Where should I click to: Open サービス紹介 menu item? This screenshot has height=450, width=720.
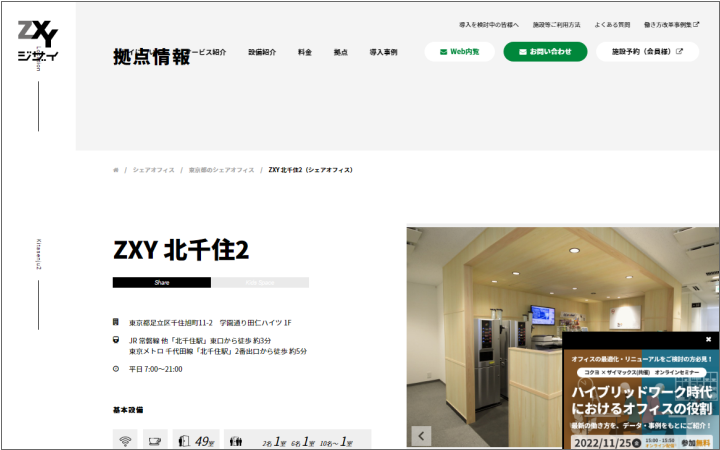click(x=208, y=52)
